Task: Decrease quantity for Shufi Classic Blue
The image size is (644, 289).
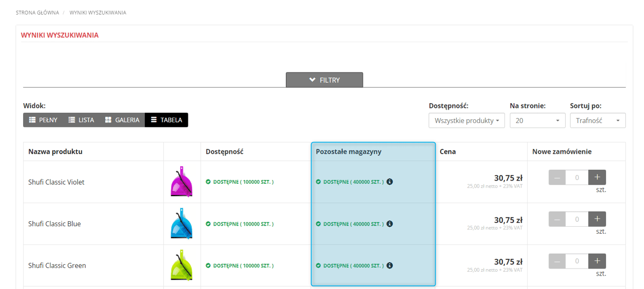Action: [557, 219]
